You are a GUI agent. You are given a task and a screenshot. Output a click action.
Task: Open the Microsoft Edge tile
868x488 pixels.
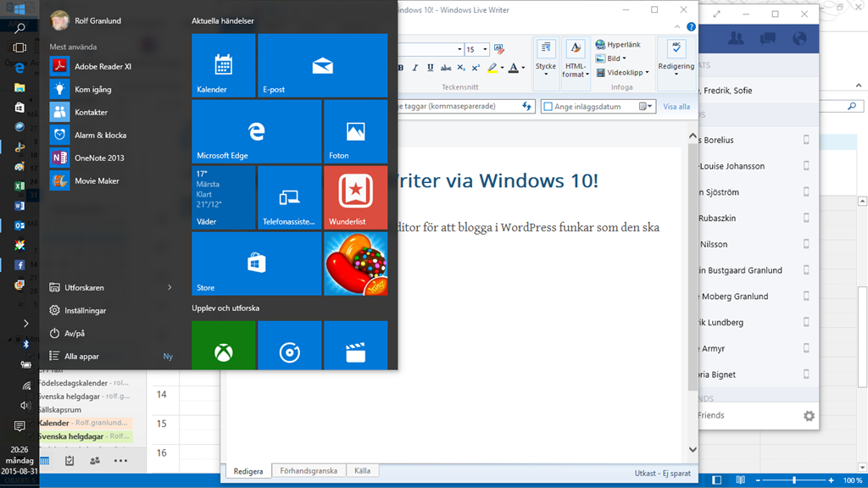pyautogui.click(x=256, y=131)
